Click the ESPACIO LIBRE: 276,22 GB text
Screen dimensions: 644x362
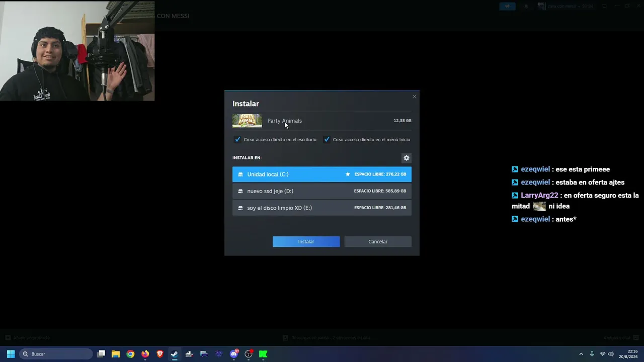380,174
